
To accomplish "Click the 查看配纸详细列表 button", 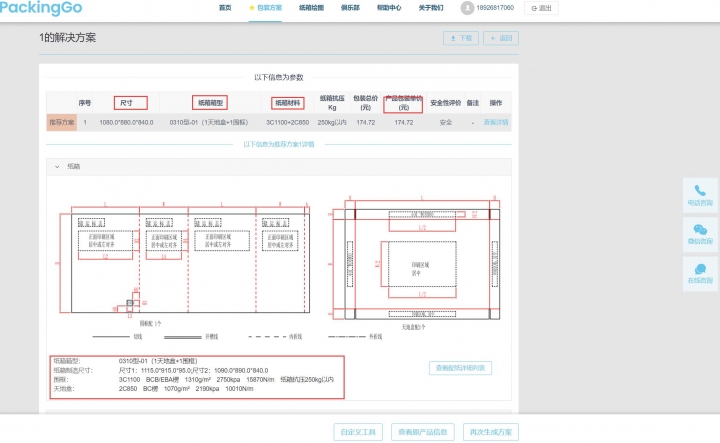I will [460, 368].
